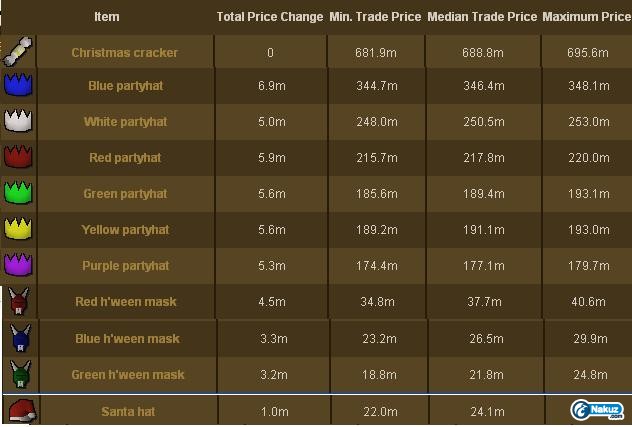The height and width of the screenshot is (427, 632).
Task: Click the Median Trade Price header
Action: click(482, 17)
